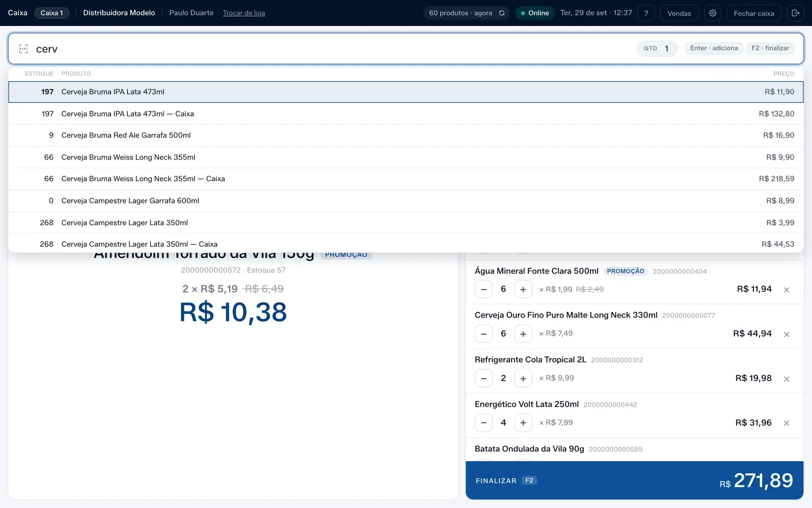Click the Distribuidora Modelo store name
The width and height of the screenshot is (812, 508).
tap(119, 13)
